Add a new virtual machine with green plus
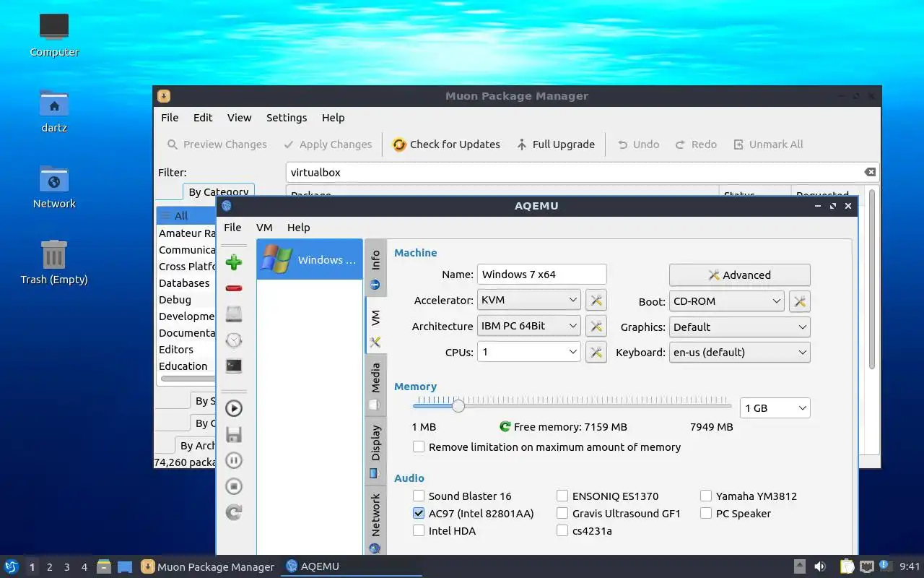 (x=233, y=262)
